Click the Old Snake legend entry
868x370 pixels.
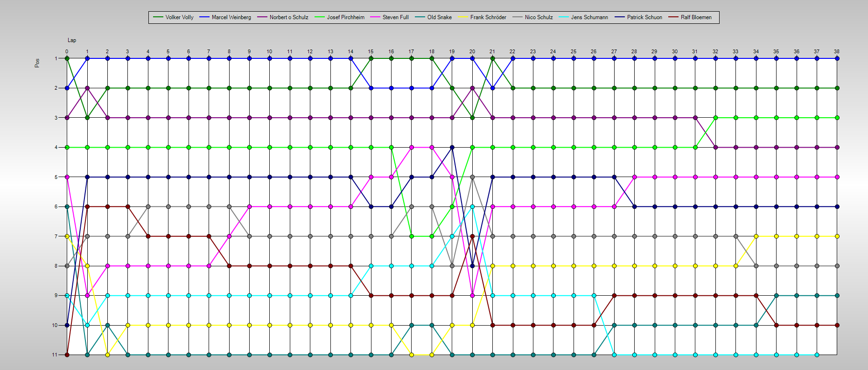click(433, 17)
